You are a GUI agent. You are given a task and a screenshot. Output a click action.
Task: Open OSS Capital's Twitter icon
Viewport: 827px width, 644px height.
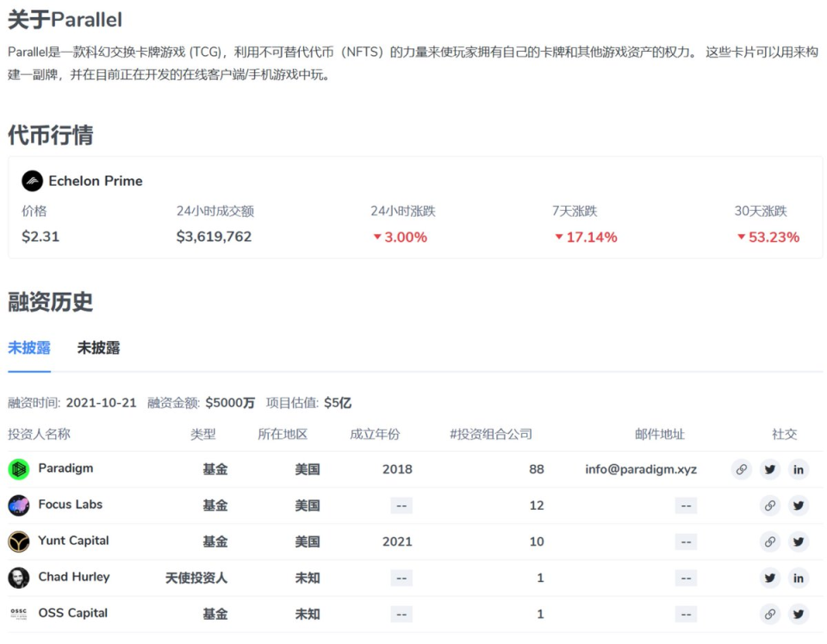(x=799, y=614)
